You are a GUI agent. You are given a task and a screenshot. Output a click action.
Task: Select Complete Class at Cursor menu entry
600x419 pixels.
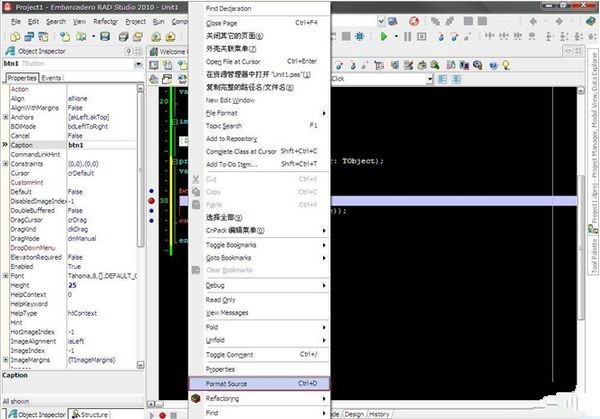click(x=260, y=152)
